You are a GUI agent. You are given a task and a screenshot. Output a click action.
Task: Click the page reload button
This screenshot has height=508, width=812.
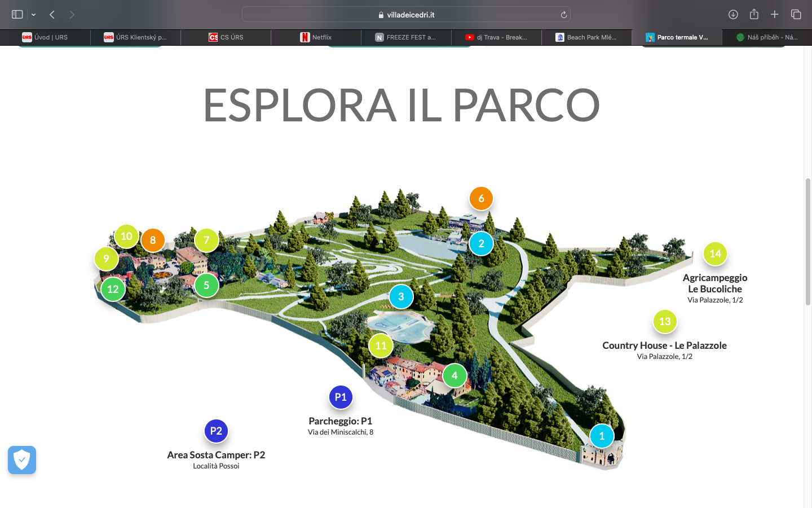point(563,15)
